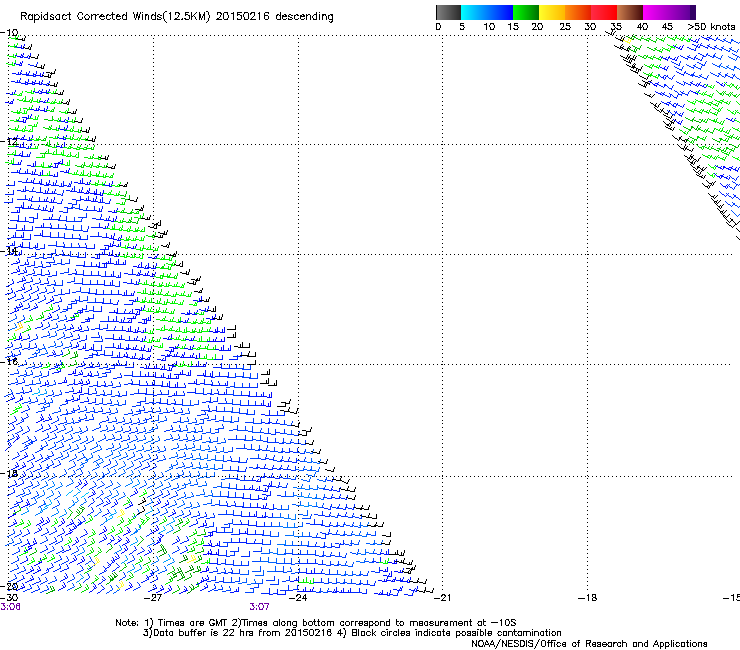The width and height of the screenshot is (740, 650).
Task: Click the legend value '25' label
Action: pyautogui.click(x=565, y=27)
